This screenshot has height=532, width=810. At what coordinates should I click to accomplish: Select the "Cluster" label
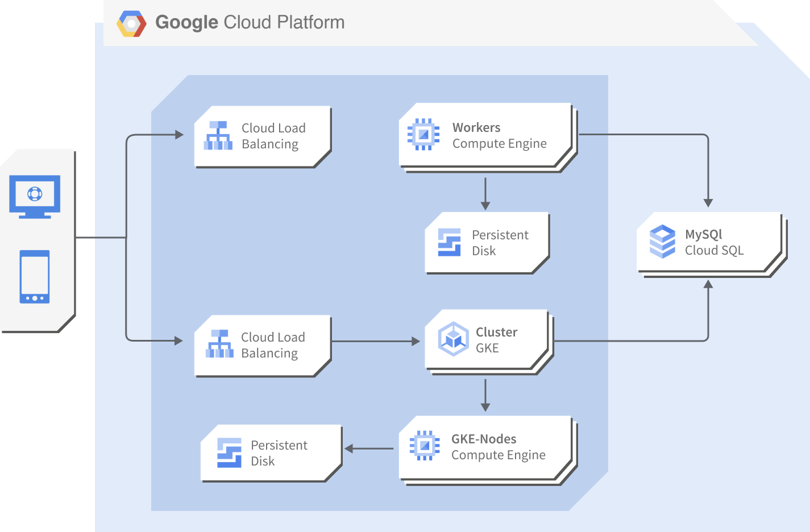[497, 332]
